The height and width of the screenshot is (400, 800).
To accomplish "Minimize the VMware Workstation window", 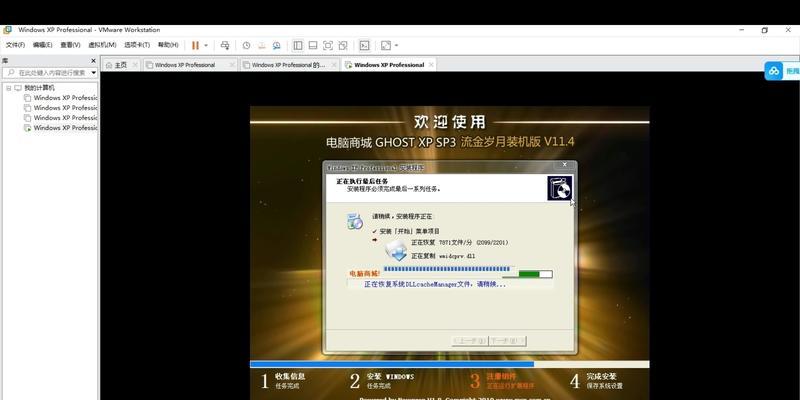I will pyautogui.click(x=741, y=30).
